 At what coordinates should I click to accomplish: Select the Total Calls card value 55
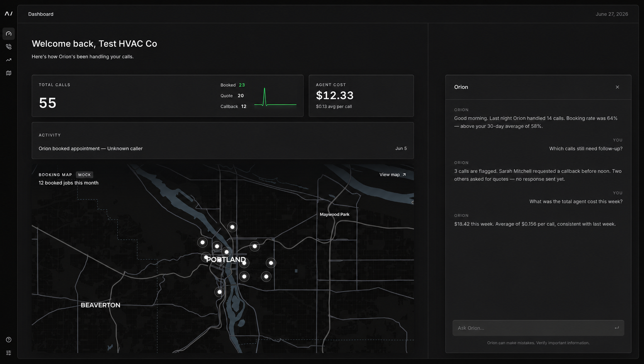point(47,103)
